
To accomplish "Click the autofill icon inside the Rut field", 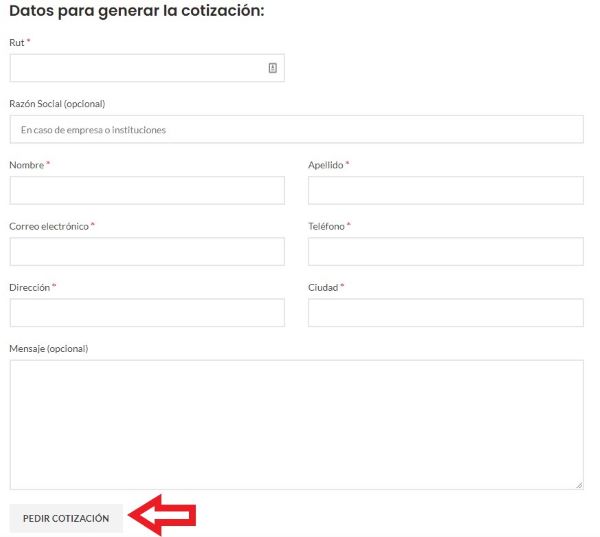I will point(272,68).
